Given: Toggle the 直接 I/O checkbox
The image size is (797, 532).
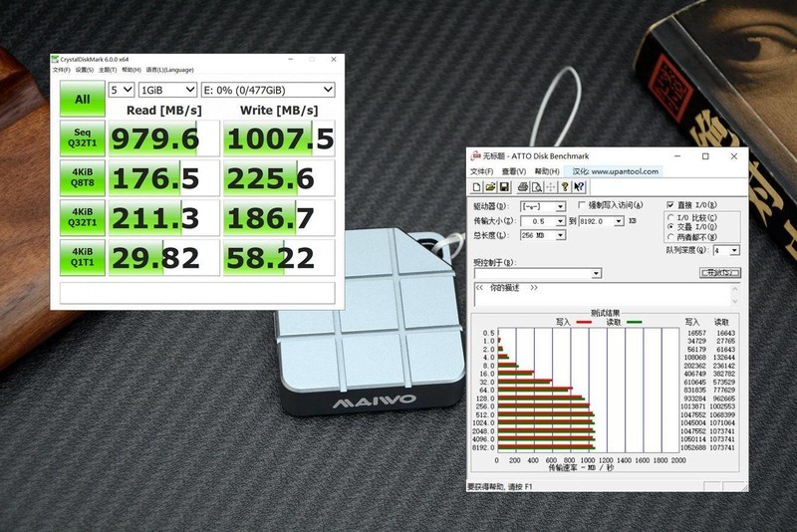Looking at the screenshot, I should click(x=670, y=204).
